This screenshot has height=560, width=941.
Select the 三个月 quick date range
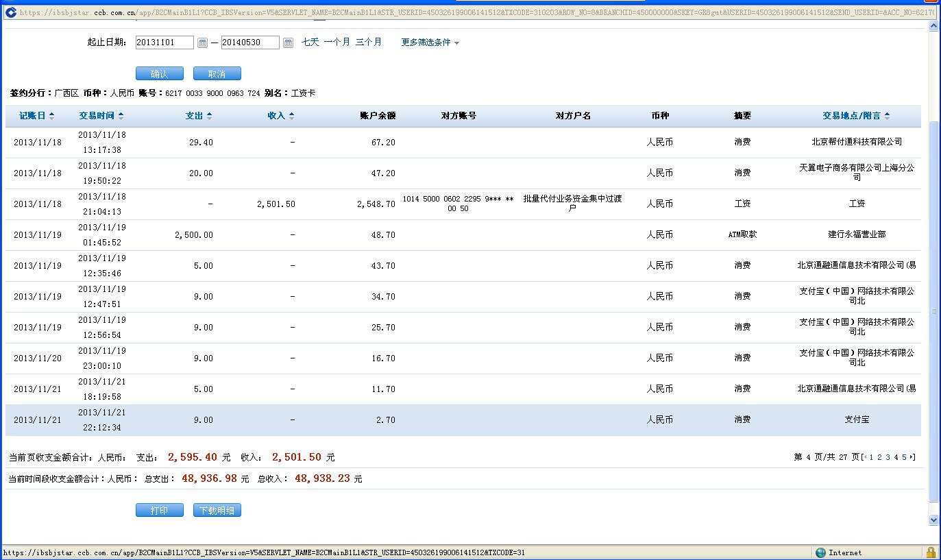368,42
